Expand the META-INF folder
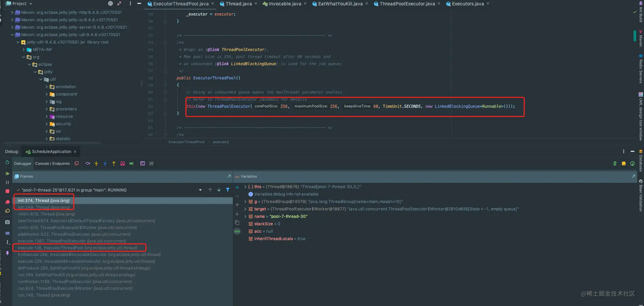The width and height of the screenshot is (644, 306). (x=24, y=50)
